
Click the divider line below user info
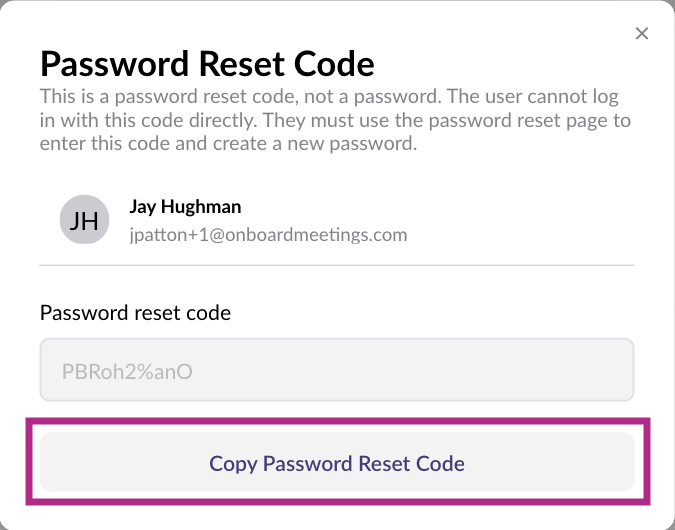point(337,265)
